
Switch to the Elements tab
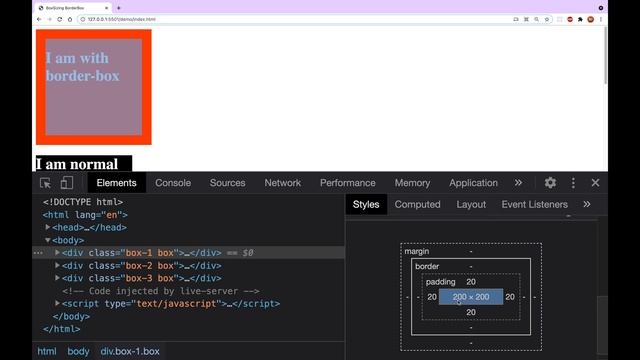[116, 183]
